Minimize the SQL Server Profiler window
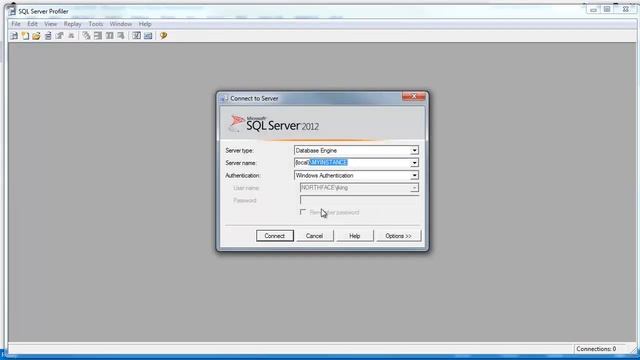Screen dimensions: 640x360 tap(593, 9)
